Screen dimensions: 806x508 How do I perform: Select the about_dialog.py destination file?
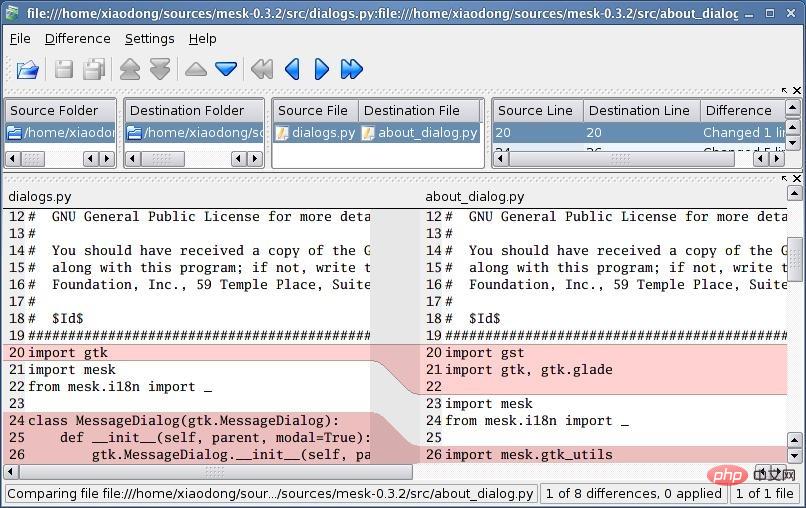click(420, 133)
